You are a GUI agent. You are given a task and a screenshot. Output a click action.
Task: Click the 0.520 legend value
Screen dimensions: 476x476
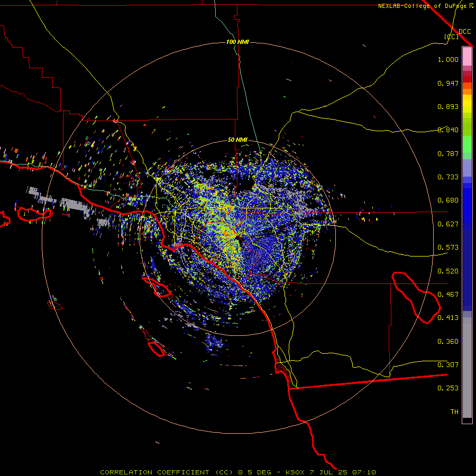448,271
